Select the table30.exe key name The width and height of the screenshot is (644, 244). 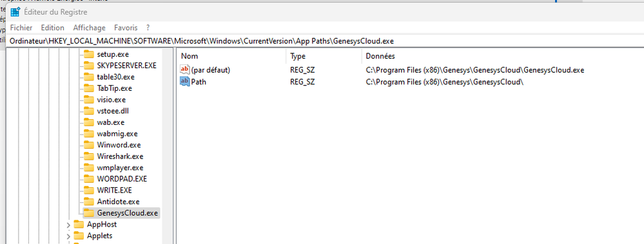pos(116,77)
